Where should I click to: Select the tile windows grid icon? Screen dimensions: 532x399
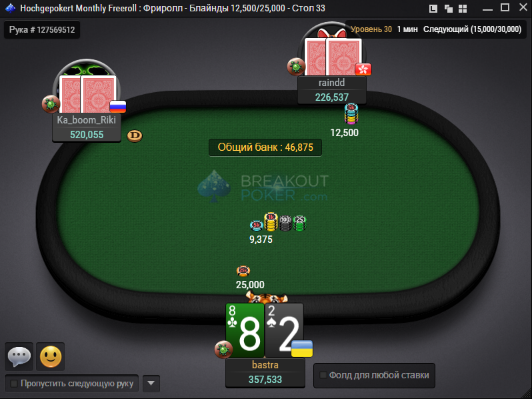coord(463,9)
